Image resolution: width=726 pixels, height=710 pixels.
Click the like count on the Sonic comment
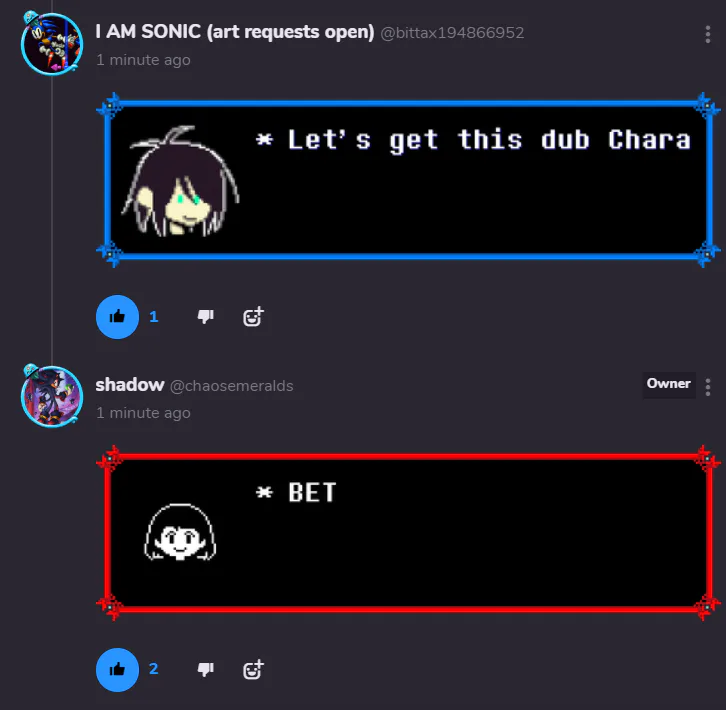pos(154,317)
